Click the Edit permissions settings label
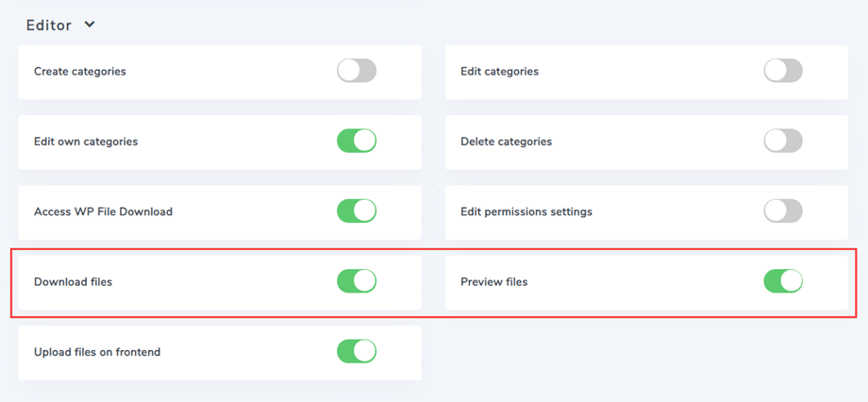The image size is (868, 402). pos(526,211)
